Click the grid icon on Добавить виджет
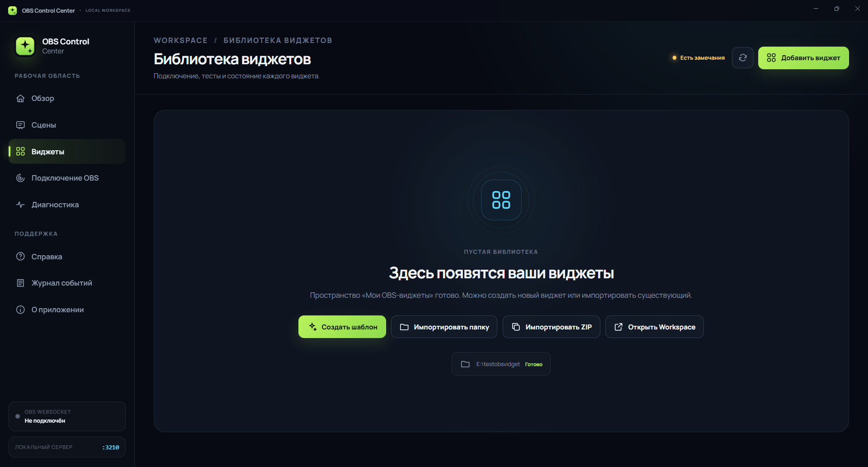The height and width of the screenshot is (467, 868). 771,57
